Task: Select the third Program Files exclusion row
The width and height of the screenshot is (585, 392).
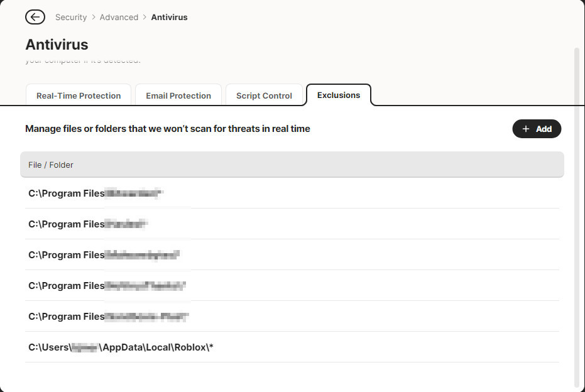Action: 104,255
